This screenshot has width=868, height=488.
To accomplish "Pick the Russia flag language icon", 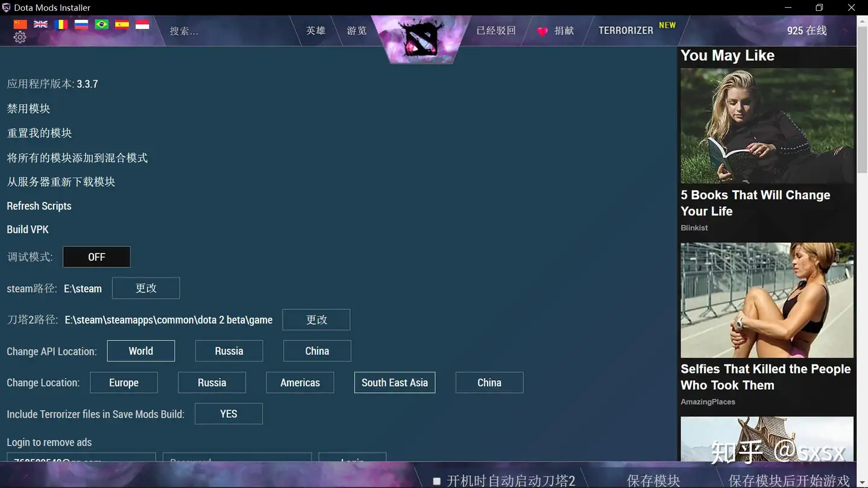I will (81, 24).
